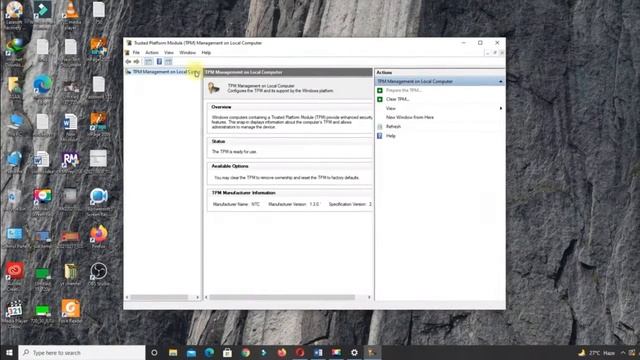Click the Foxit Reader desktop icon
640x360 pixels.
click(x=71, y=311)
